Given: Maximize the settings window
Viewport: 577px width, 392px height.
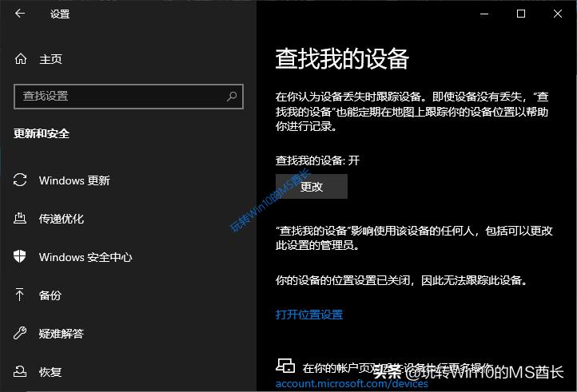Looking at the screenshot, I should [521, 14].
